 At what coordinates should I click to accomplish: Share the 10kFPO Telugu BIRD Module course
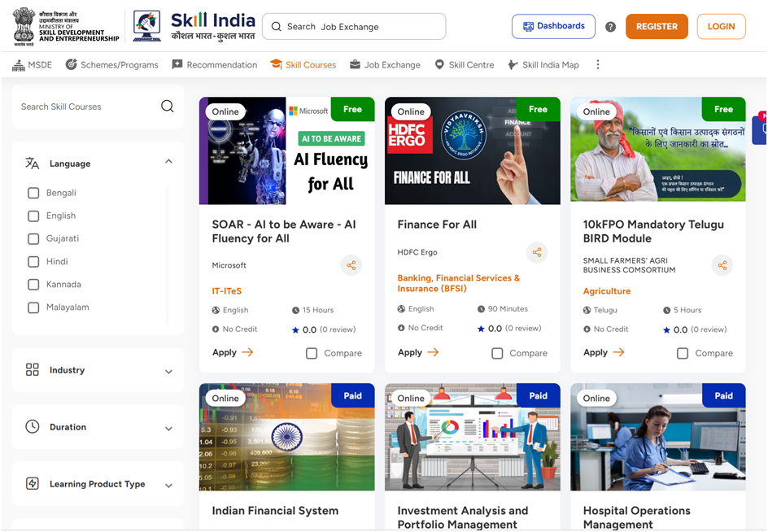[x=722, y=265]
